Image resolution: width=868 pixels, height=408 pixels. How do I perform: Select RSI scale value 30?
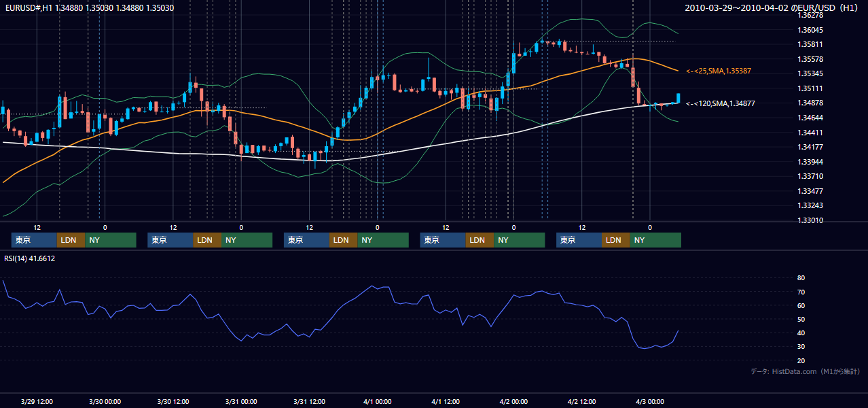tap(801, 347)
